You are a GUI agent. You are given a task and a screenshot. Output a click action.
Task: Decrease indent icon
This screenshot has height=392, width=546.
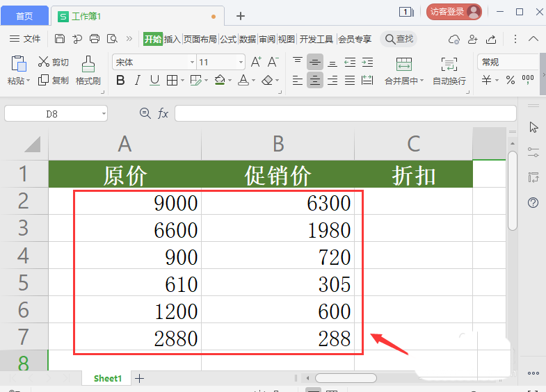[x=350, y=62]
